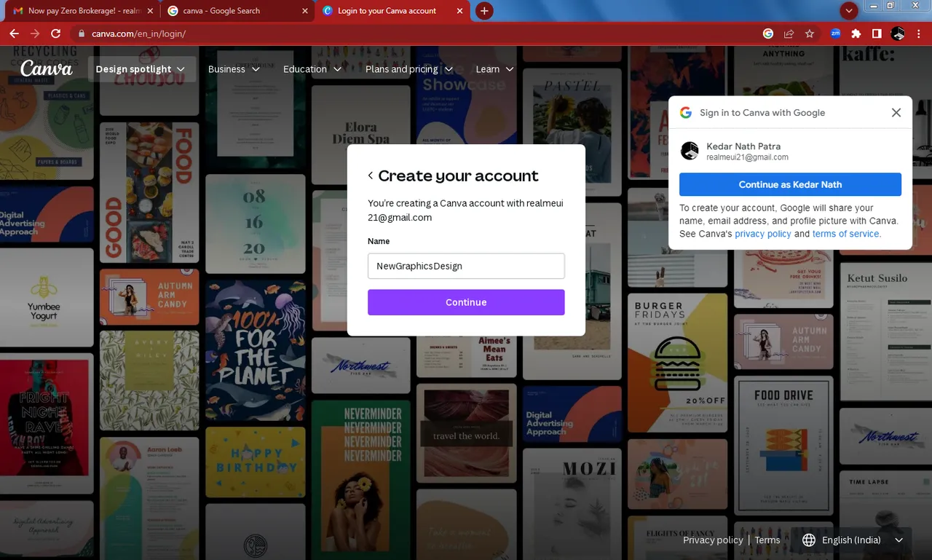This screenshot has height=560, width=932.
Task: Open the terms of service link
Action: coord(846,234)
